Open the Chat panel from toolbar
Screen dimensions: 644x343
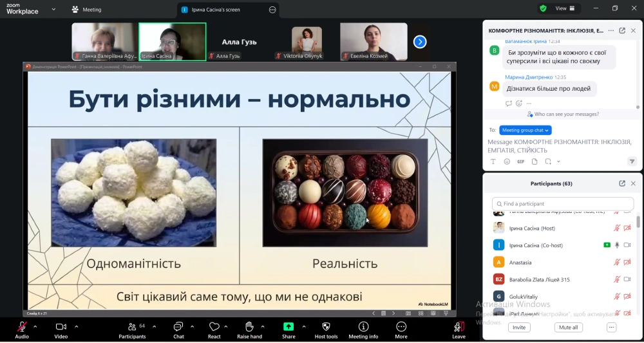coord(178,330)
